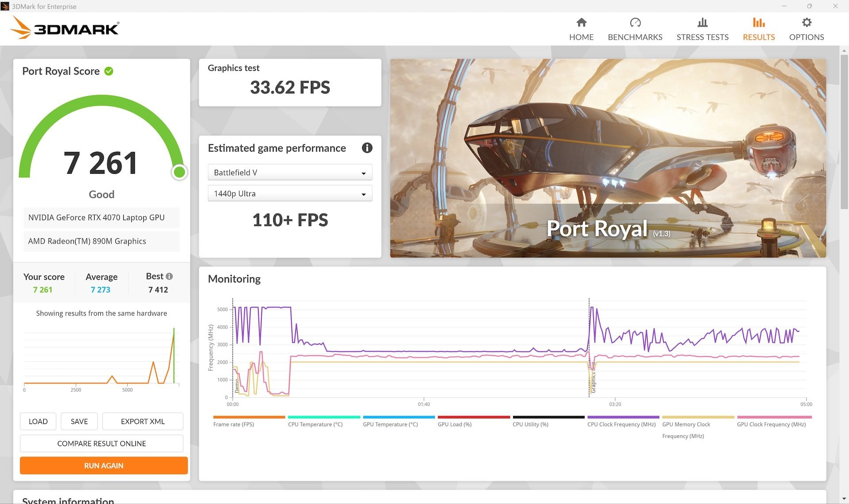849x504 pixels.
Task: Click the vertical scrollbar thumb
Action: (844, 133)
